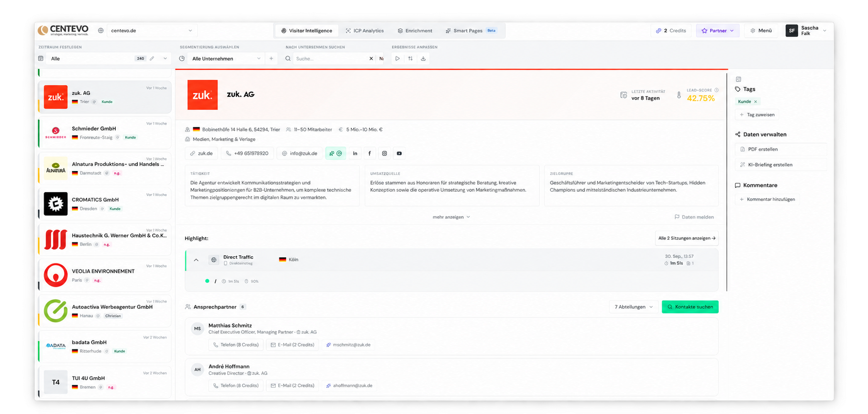Open the centevo.de website dropdown
The width and height of the screenshot is (868, 414).
click(151, 31)
